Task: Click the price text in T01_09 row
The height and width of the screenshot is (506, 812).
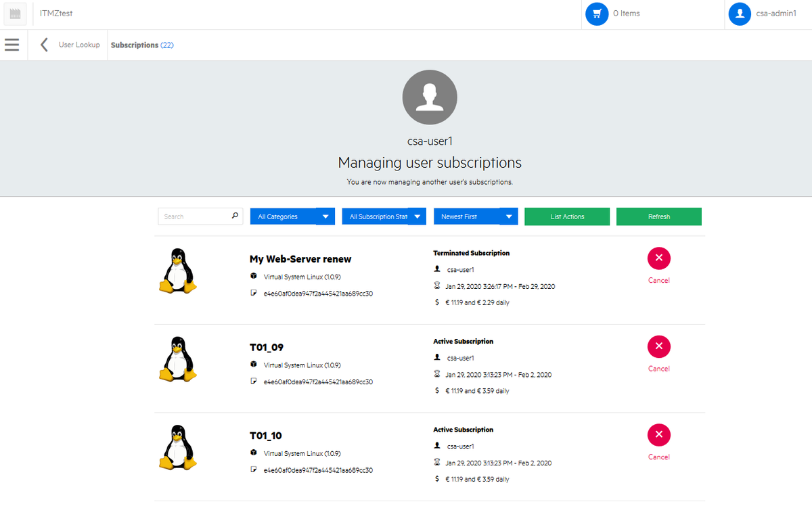Action: click(x=477, y=391)
